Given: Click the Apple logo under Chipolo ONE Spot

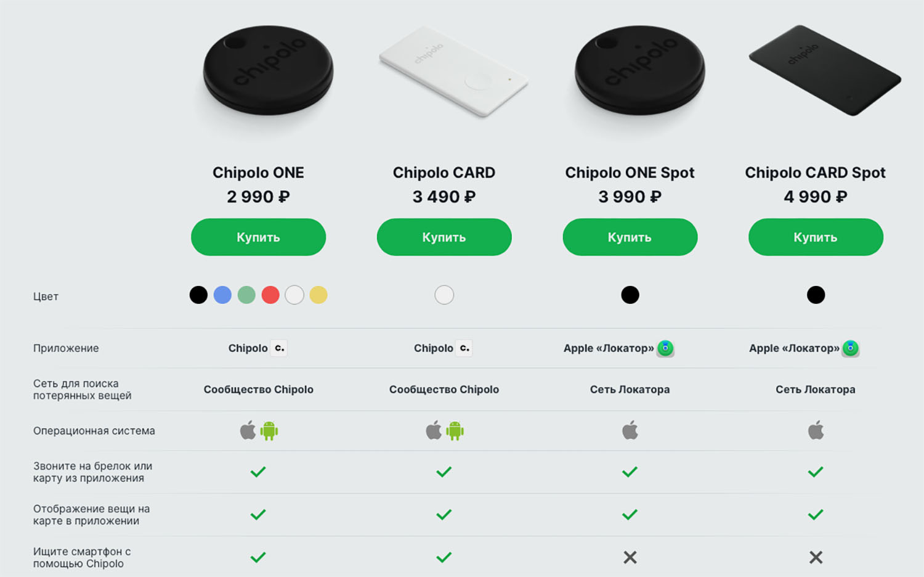Looking at the screenshot, I should click(x=630, y=430).
